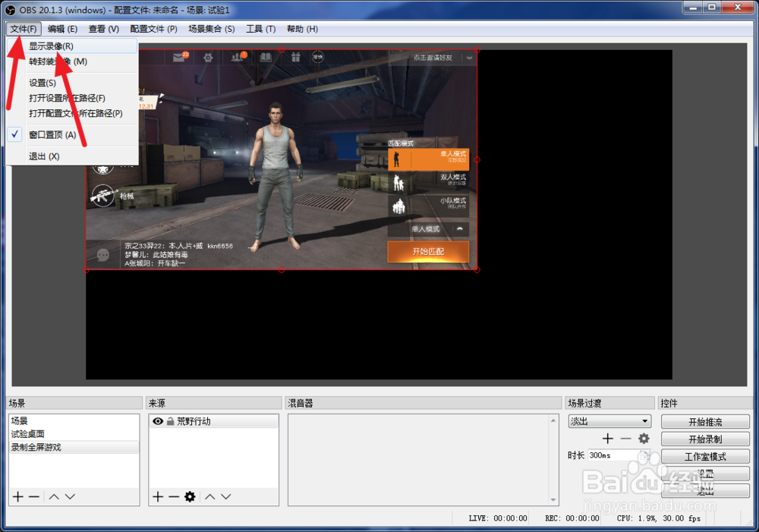Click the mail envelope icon in preview
Viewport: 759px width, 532px height.
pos(180,57)
